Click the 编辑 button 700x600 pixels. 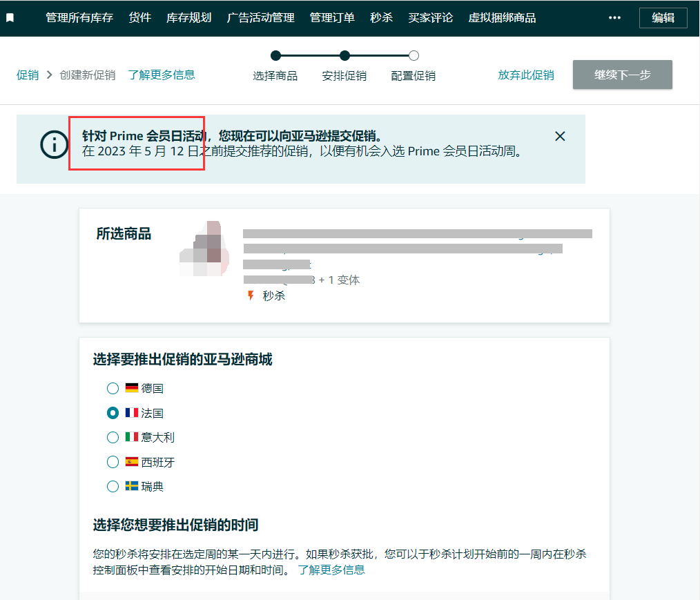(663, 17)
